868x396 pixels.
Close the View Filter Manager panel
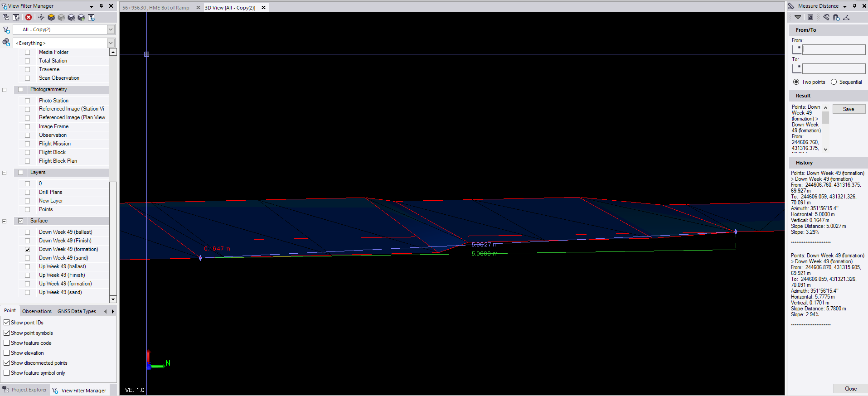pyautogui.click(x=111, y=6)
